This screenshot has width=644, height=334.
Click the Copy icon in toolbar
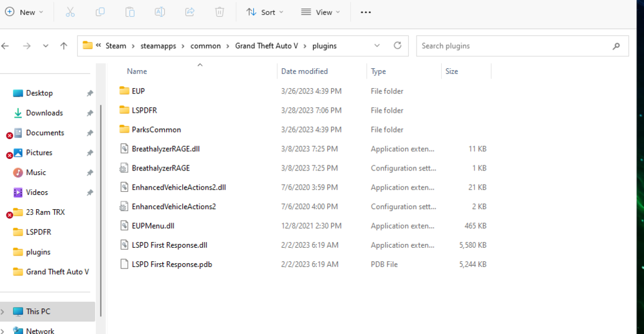click(100, 12)
